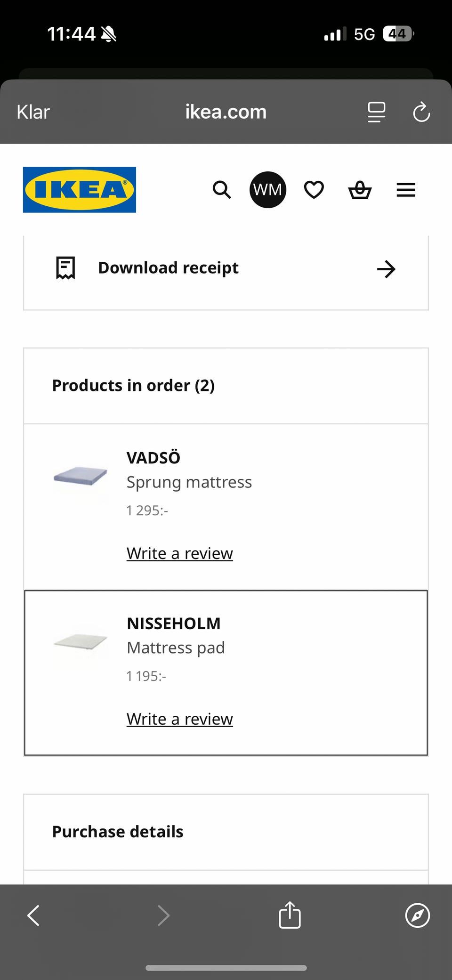
Task: Write a review for NISSEHOLM mattress pad
Action: (179, 719)
